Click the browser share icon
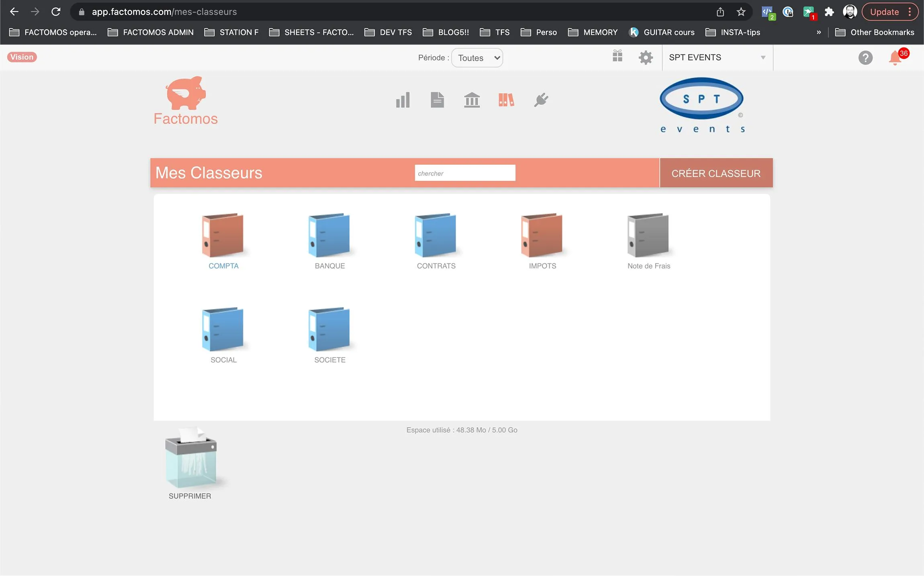This screenshot has height=576, width=924. tap(720, 12)
